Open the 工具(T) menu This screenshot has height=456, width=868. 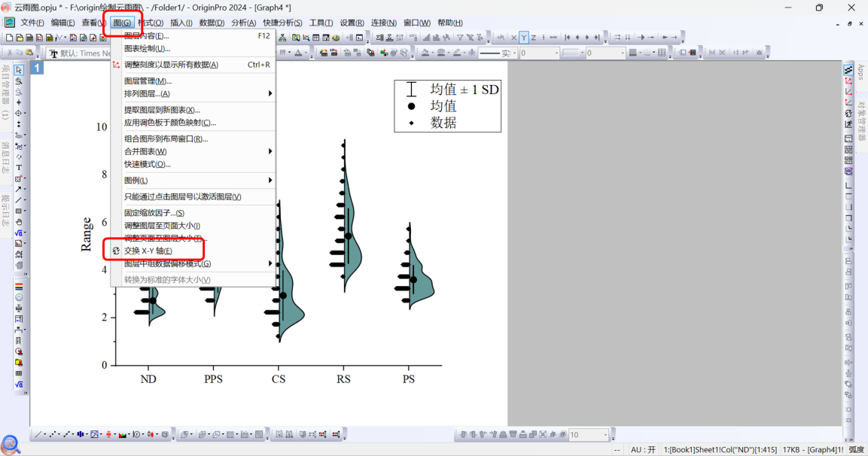pyautogui.click(x=321, y=23)
